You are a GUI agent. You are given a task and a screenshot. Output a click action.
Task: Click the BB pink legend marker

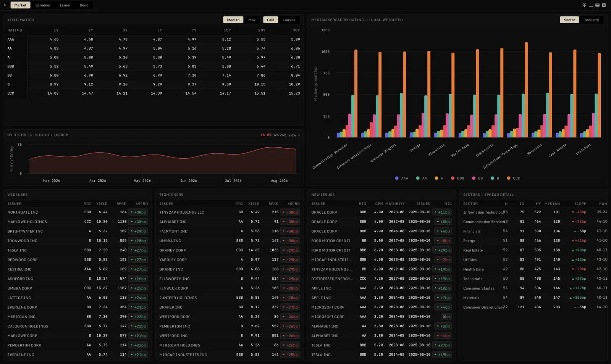tap(474, 178)
